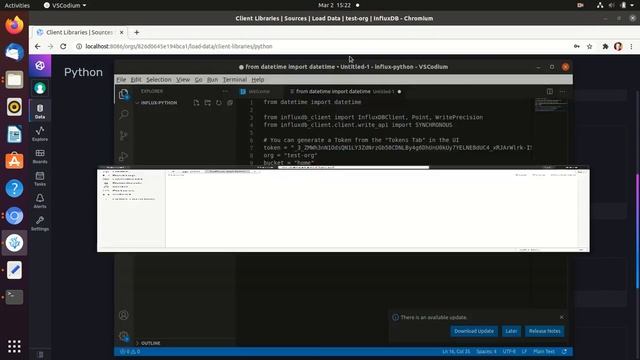The image size is (640, 360).
Task: Open Tasks in InfluxDB sidebar
Action: tap(40, 178)
